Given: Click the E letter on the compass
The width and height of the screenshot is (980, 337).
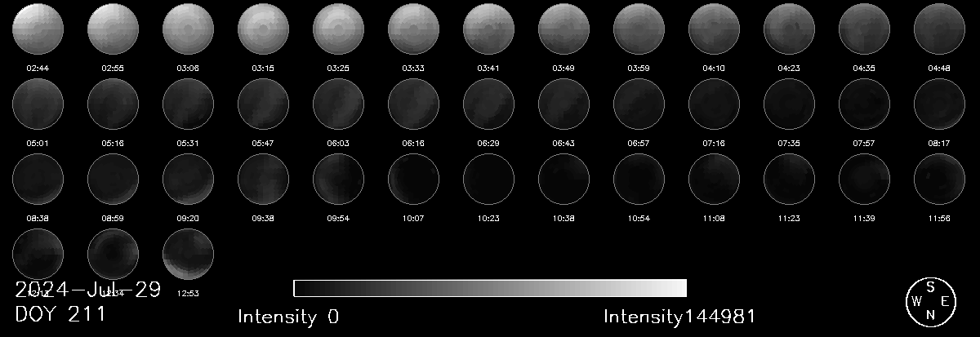Looking at the screenshot, I should tap(945, 302).
